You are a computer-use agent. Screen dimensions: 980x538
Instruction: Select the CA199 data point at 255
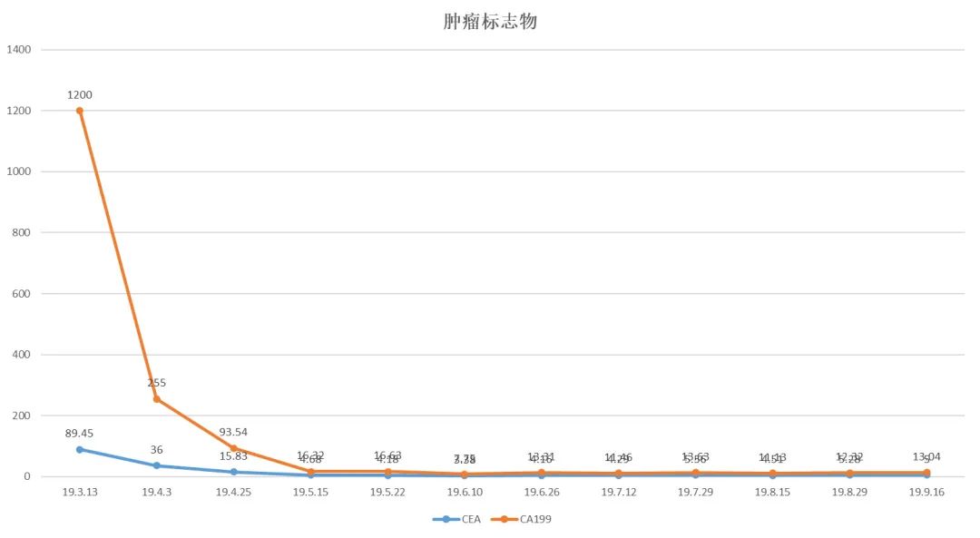[157, 398]
